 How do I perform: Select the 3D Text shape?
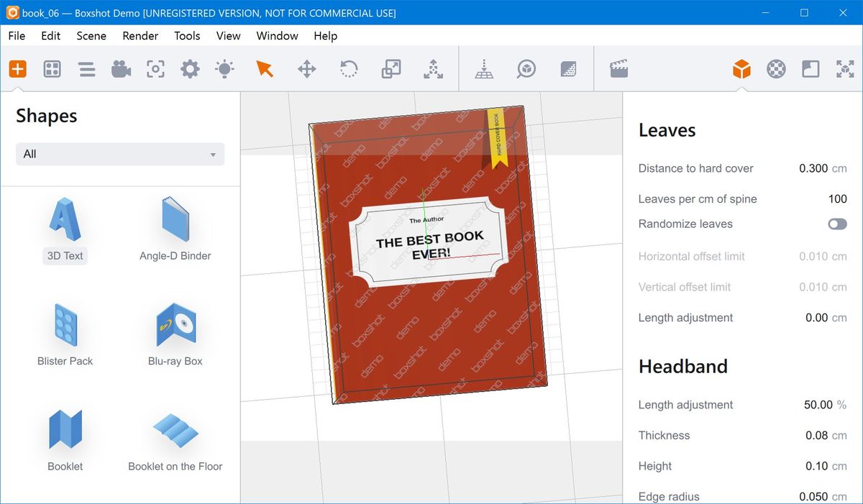[65, 229]
